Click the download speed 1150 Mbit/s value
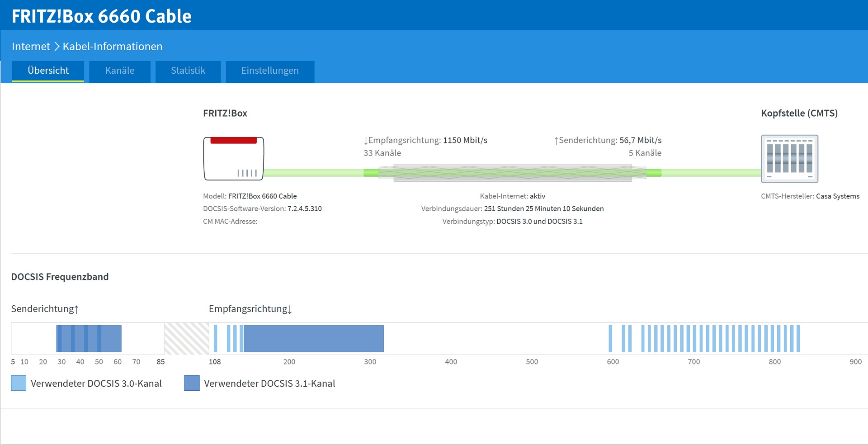The image size is (868, 445). pyautogui.click(x=465, y=140)
